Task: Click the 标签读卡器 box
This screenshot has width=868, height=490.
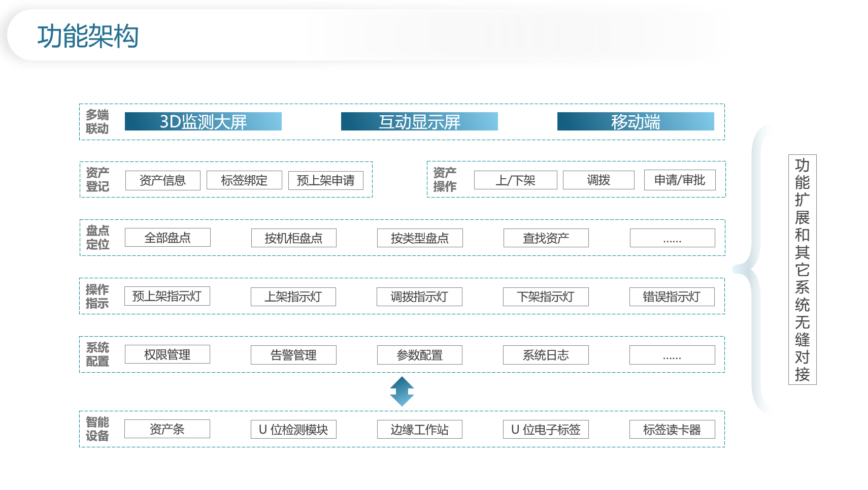Action: (x=672, y=430)
